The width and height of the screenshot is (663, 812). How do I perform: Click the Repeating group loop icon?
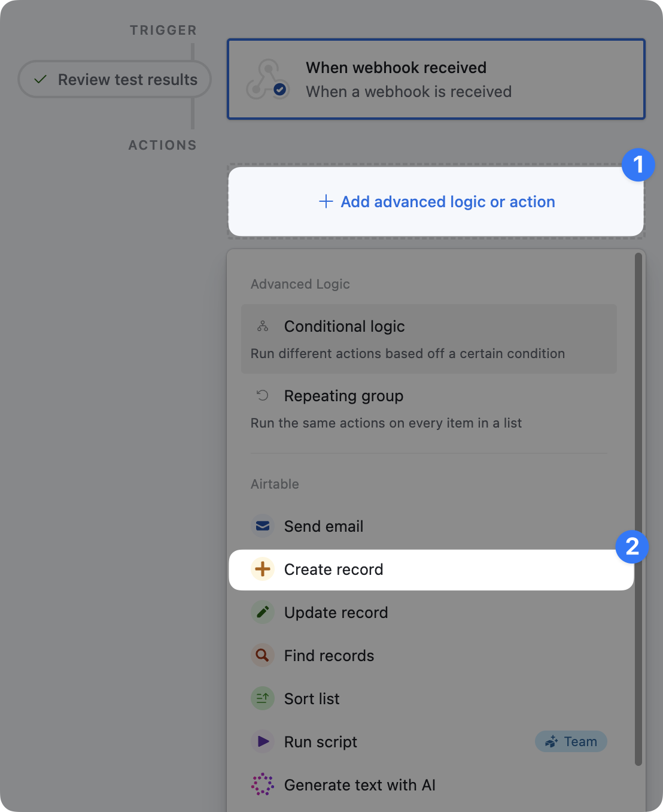pos(263,395)
